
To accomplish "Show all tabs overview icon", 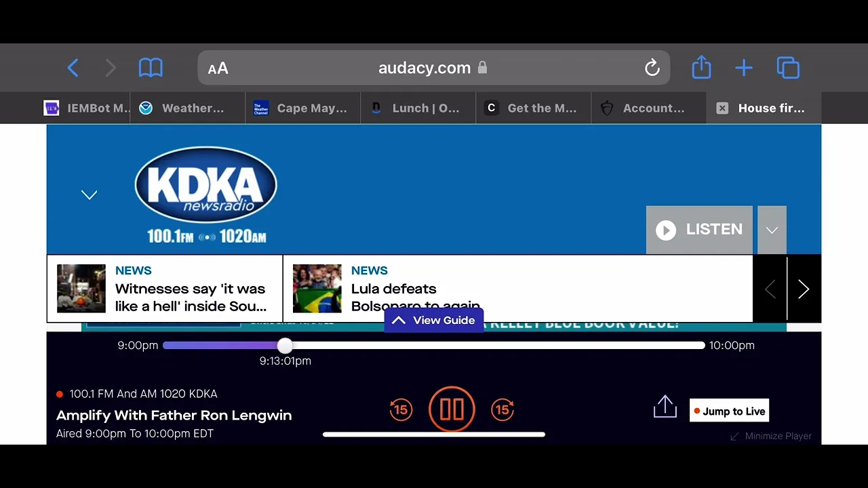I will tap(788, 68).
